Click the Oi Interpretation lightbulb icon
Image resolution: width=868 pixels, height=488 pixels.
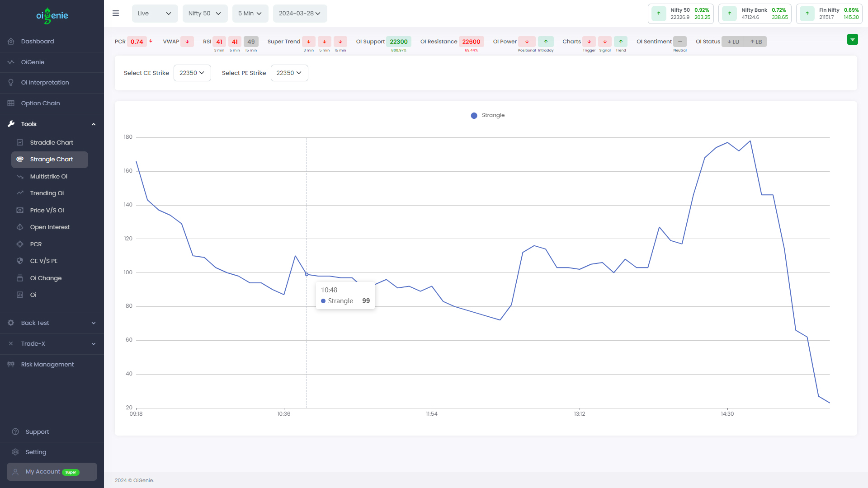pyautogui.click(x=11, y=83)
